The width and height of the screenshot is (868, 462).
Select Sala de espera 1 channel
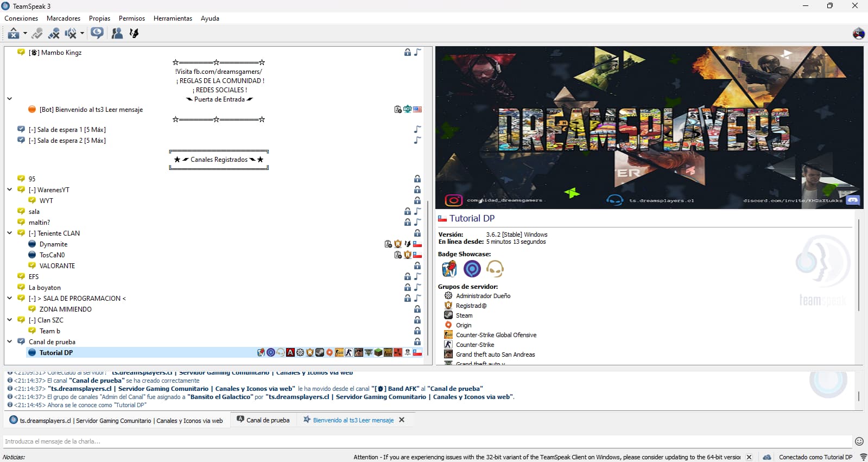pyautogui.click(x=67, y=130)
